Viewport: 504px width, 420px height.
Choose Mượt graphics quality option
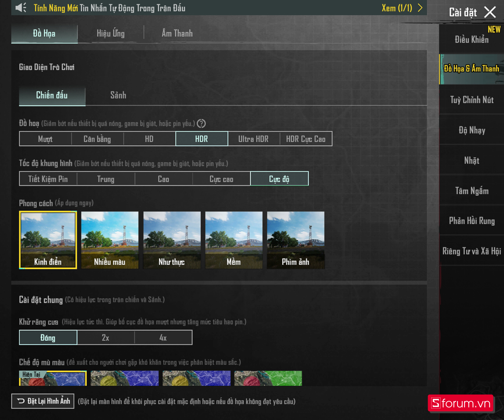(45, 139)
